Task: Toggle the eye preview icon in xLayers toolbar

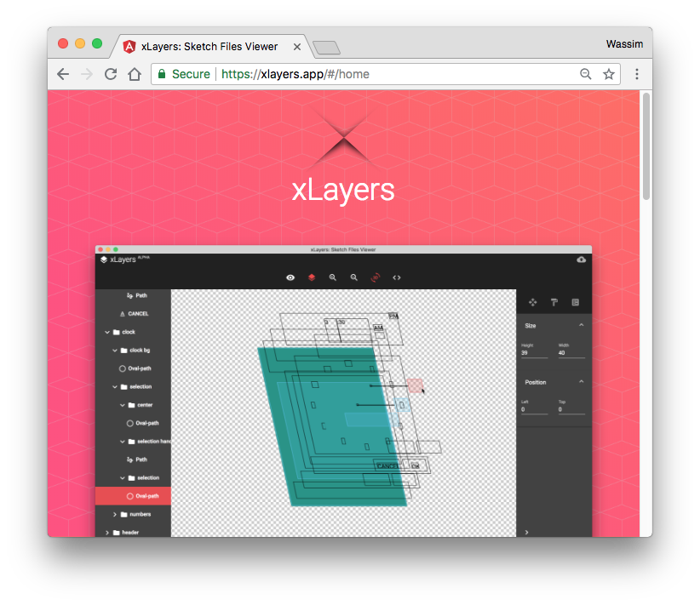Action: click(x=290, y=277)
